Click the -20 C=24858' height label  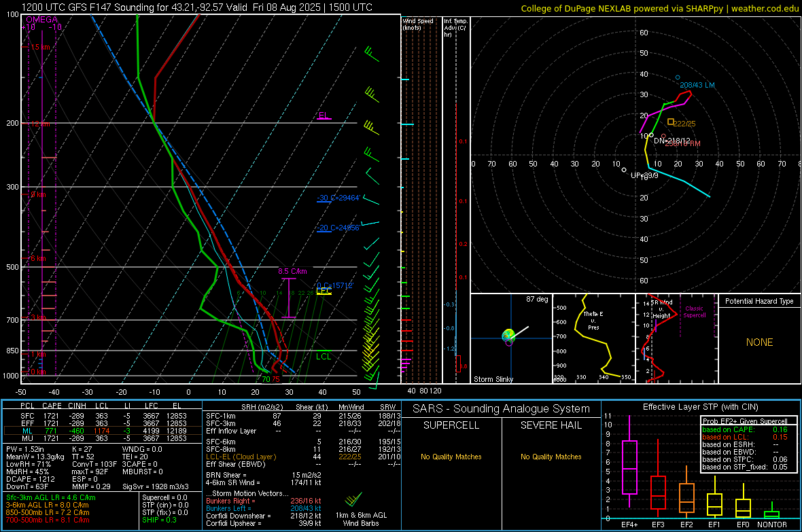[338, 228]
